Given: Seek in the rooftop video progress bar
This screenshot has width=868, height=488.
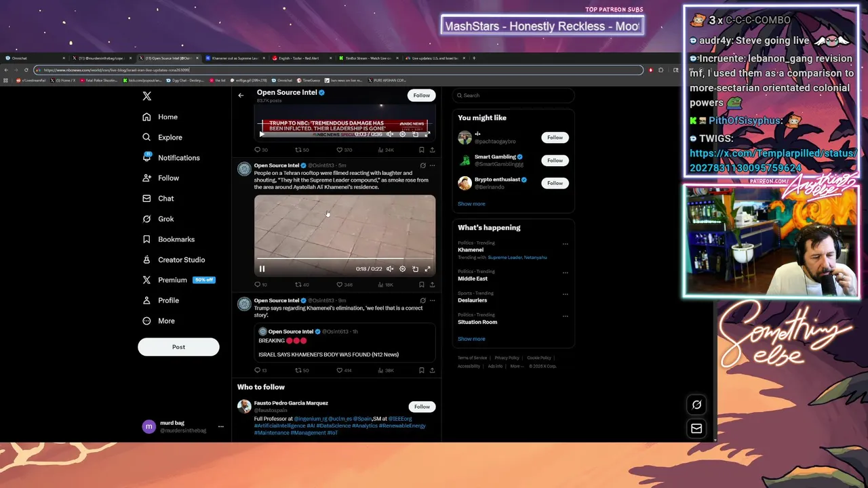Looking at the screenshot, I should tap(344, 259).
